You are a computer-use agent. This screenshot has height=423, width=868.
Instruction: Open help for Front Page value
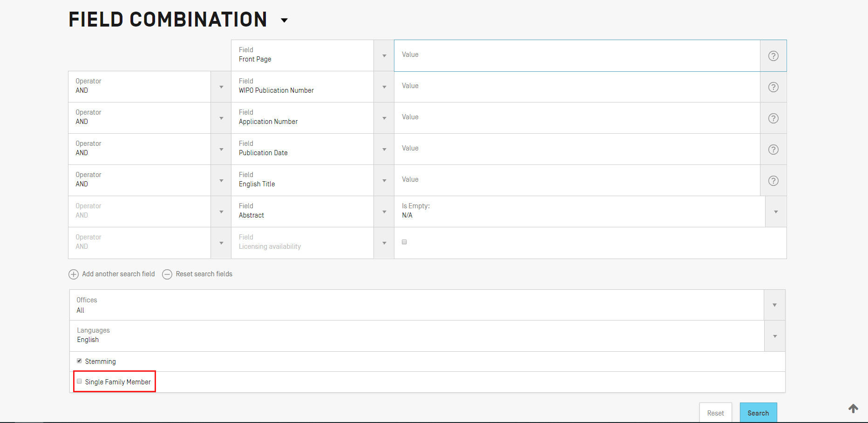pos(773,56)
